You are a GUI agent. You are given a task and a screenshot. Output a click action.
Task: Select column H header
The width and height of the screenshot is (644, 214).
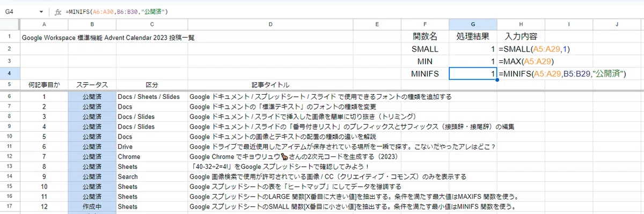(521, 24)
